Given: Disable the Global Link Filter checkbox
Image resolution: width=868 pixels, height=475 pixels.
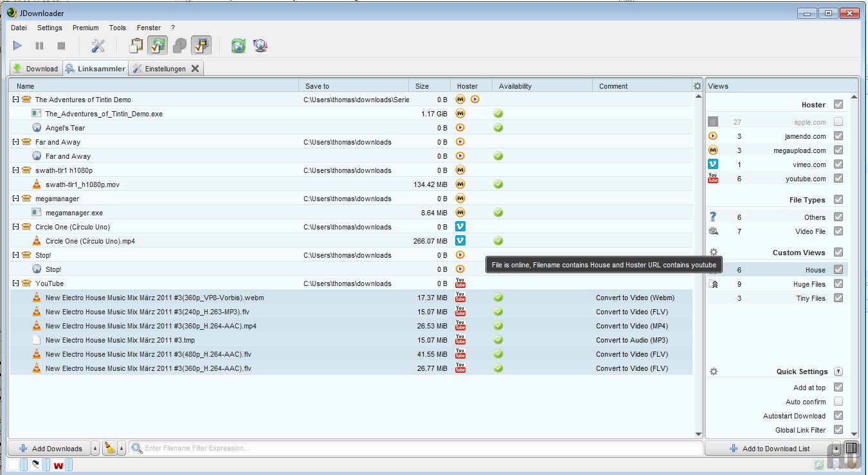Looking at the screenshot, I should click(x=838, y=429).
